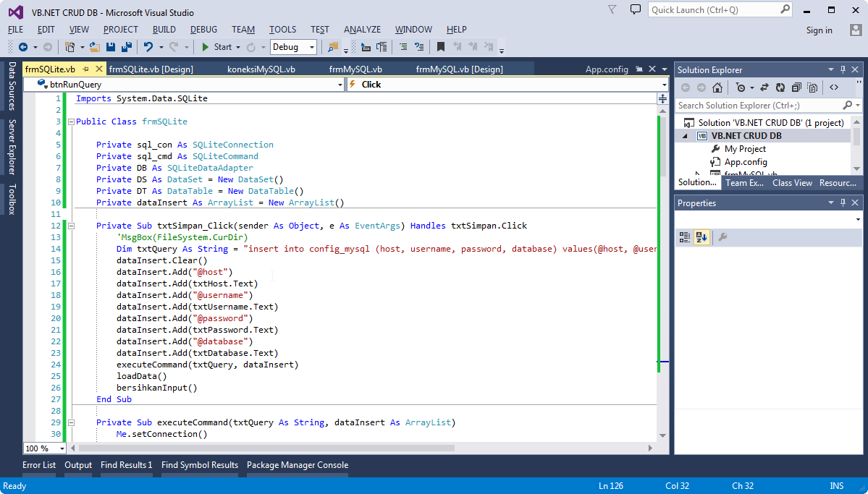868x494 pixels.
Task: Click the Comment Out Selected Lines icon
Action: [403, 47]
